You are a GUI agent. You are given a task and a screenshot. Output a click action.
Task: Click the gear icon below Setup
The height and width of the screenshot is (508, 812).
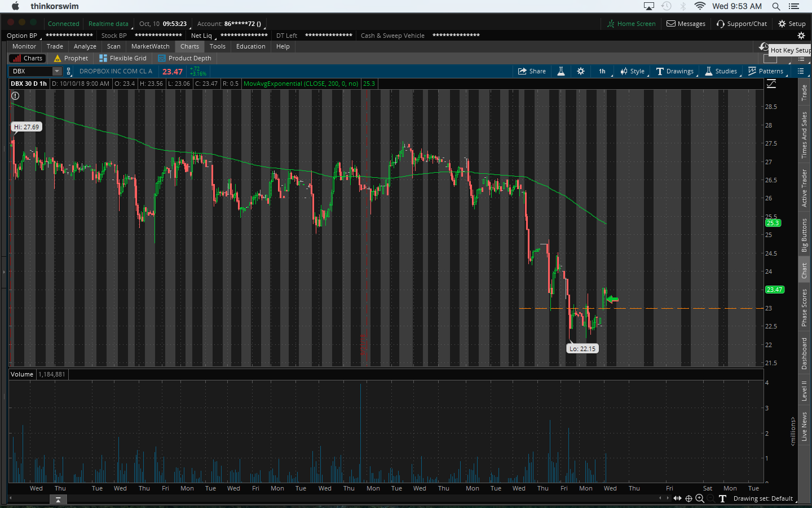tap(801, 36)
